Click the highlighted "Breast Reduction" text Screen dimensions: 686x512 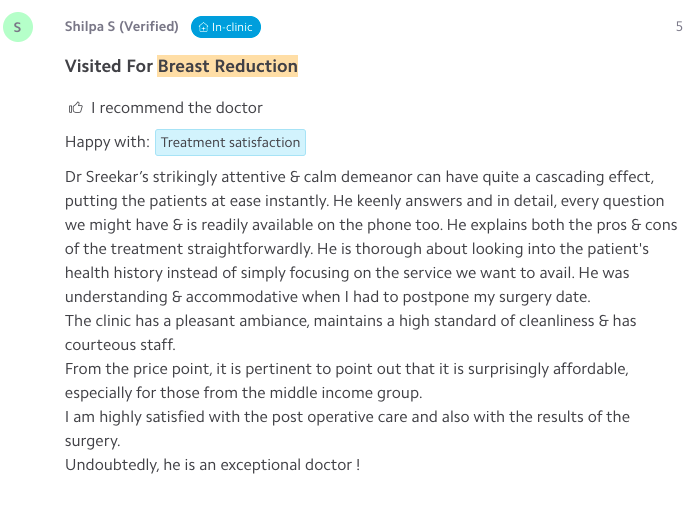(x=228, y=66)
